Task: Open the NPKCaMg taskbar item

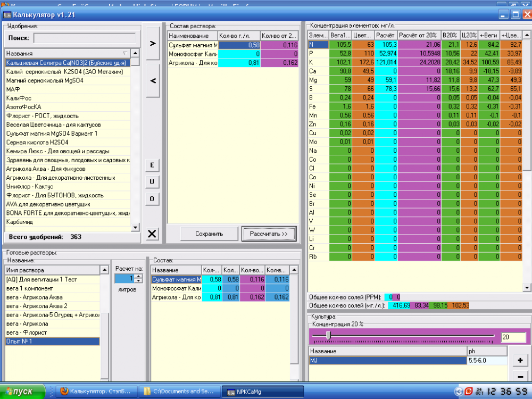Action: [262, 392]
